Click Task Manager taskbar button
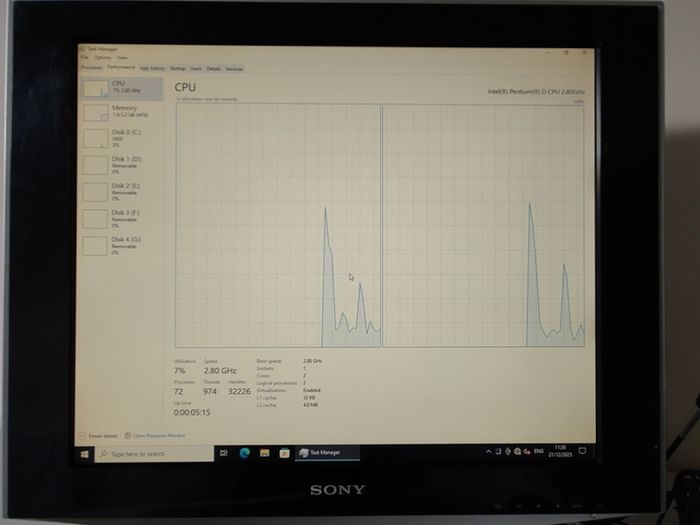The height and width of the screenshot is (525, 700). (x=327, y=453)
